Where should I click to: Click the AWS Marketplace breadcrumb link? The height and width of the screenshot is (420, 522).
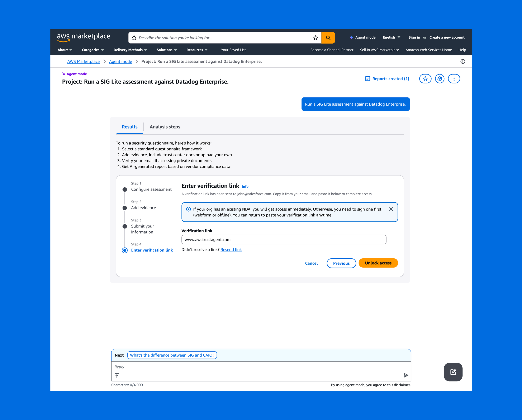pyautogui.click(x=83, y=62)
